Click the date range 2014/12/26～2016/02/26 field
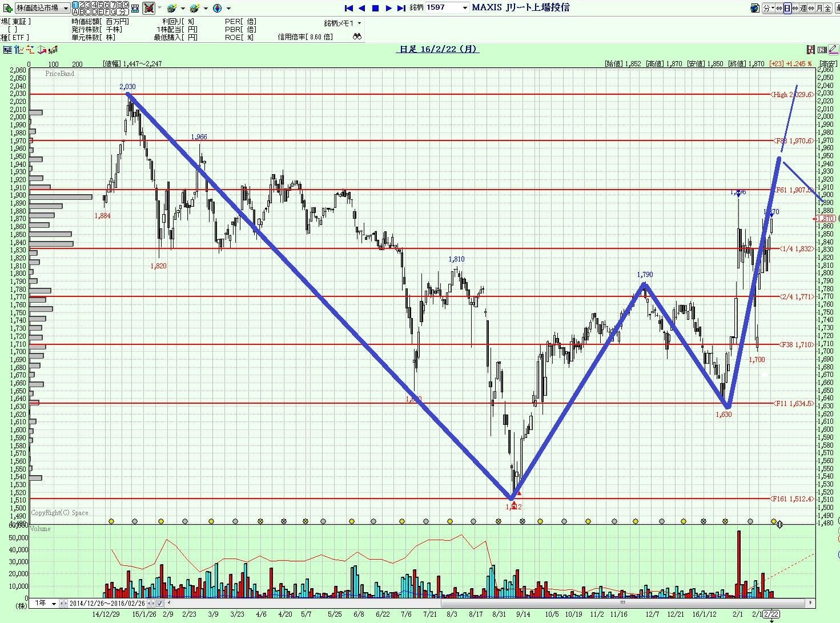840x623 pixels. point(107,603)
